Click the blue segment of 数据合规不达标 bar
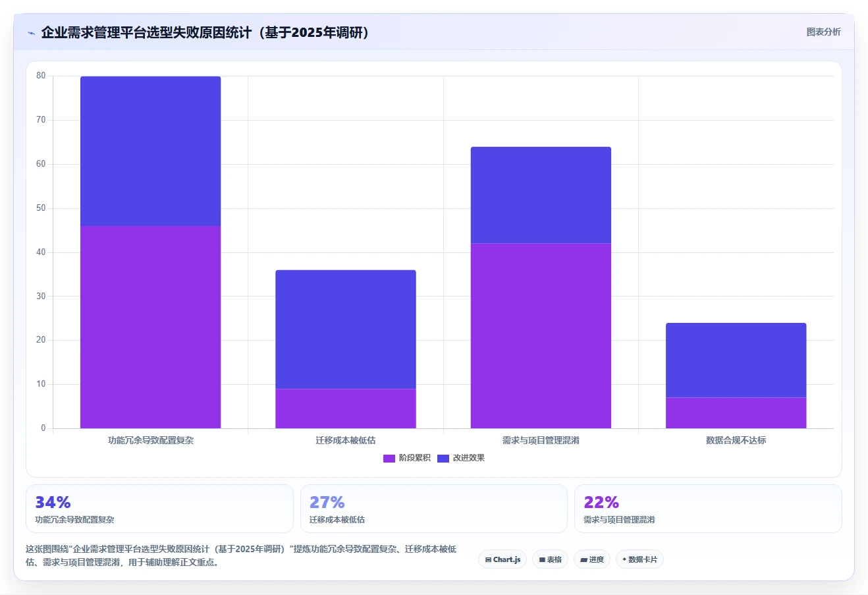This screenshot has height=595, width=868. click(736, 360)
